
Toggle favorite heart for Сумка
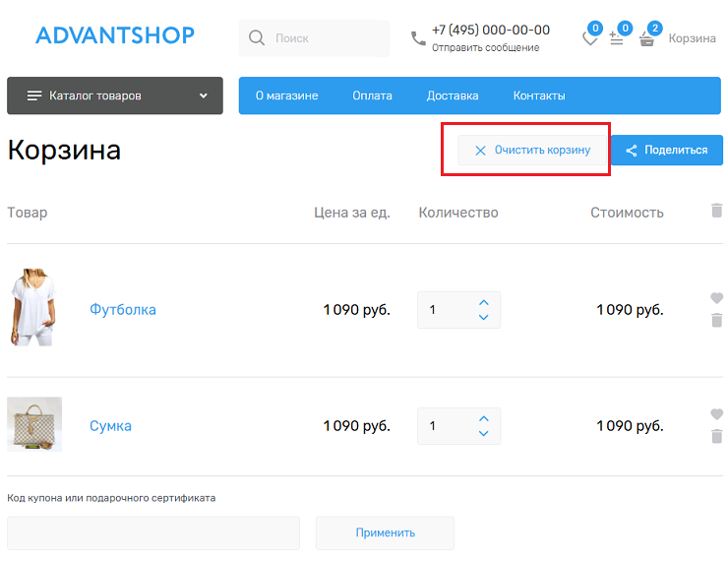tap(716, 414)
